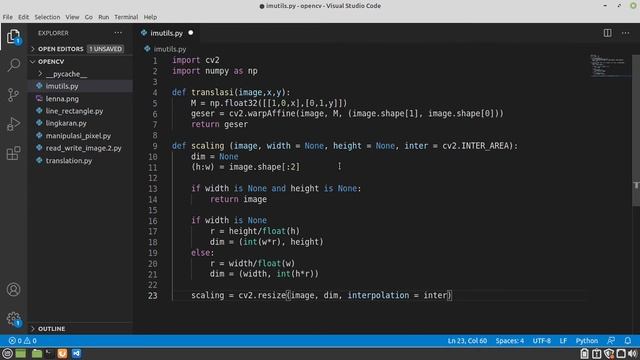This screenshot has height=360, width=640.
Task: Click the feedback icon in status bar
Action: [x=611, y=340]
